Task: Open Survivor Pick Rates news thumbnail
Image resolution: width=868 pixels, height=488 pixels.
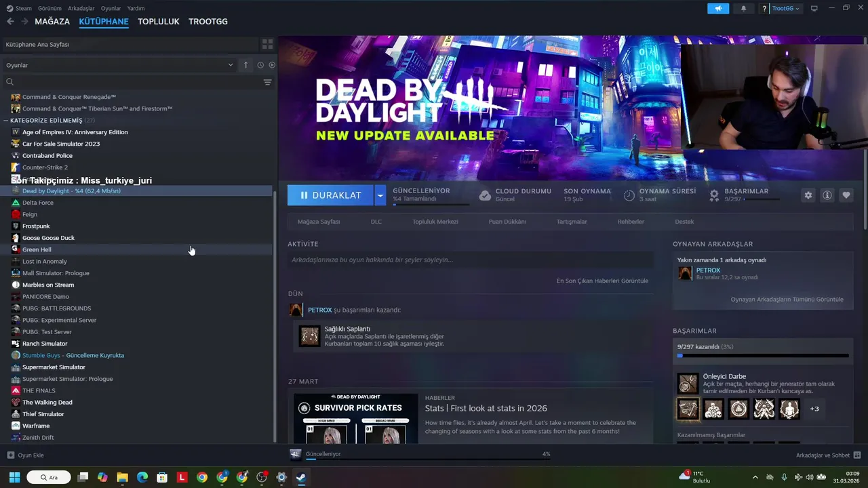Action: pyautogui.click(x=356, y=419)
